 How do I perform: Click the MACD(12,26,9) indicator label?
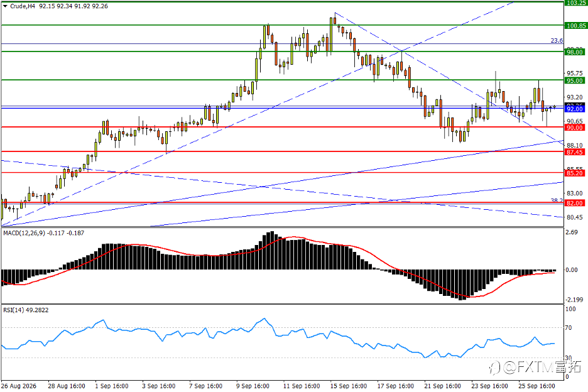[24, 233]
